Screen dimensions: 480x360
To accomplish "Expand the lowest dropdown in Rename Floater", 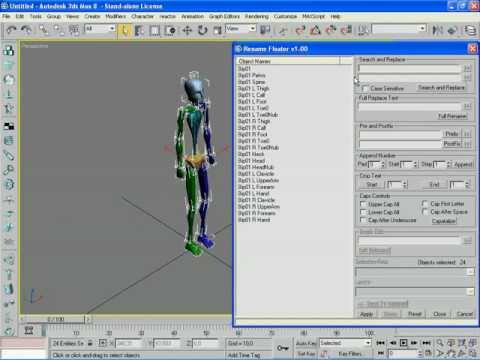I will click(x=470, y=292).
